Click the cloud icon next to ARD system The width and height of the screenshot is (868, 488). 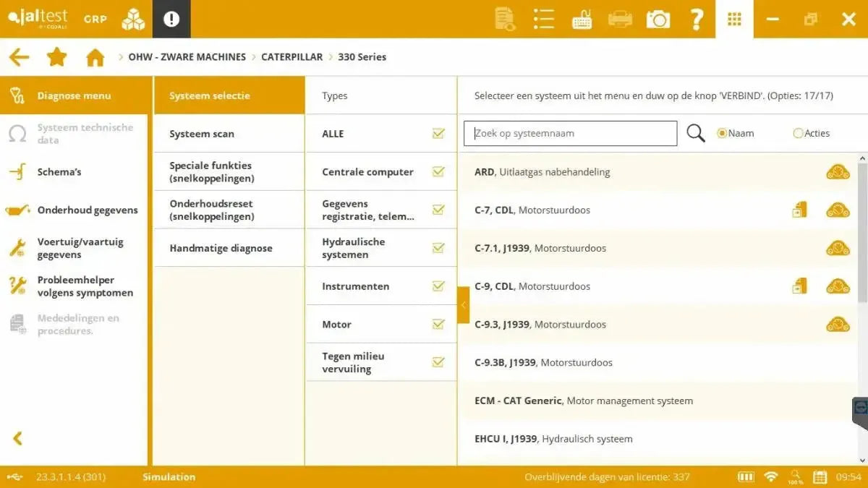point(838,171)
